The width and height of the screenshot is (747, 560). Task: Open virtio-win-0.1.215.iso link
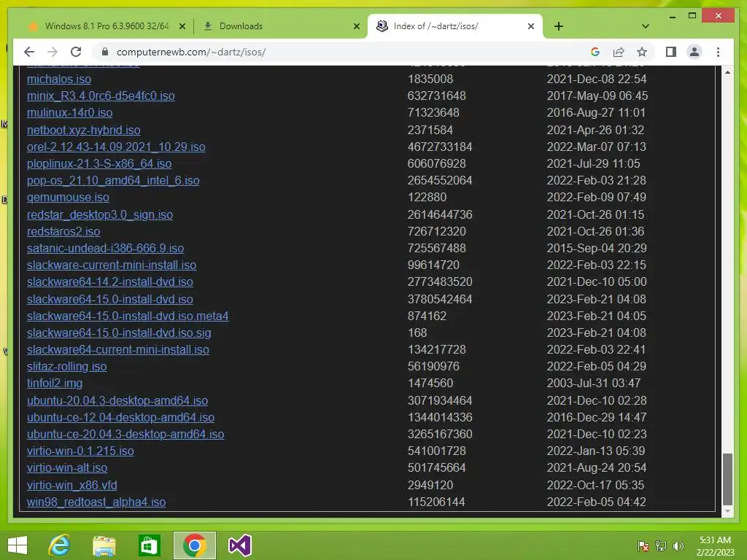[80, 451]
